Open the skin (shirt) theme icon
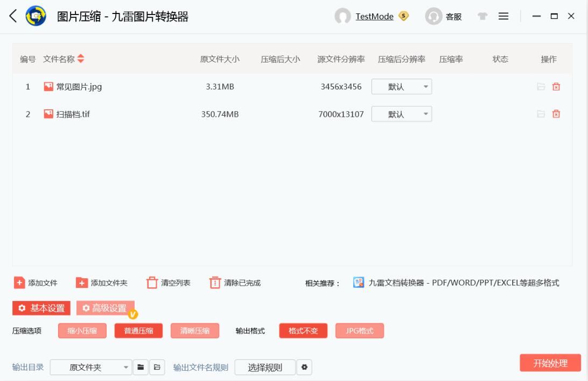Image resolution: width=588 pixels, height=381 pixels. coord(482,16)
